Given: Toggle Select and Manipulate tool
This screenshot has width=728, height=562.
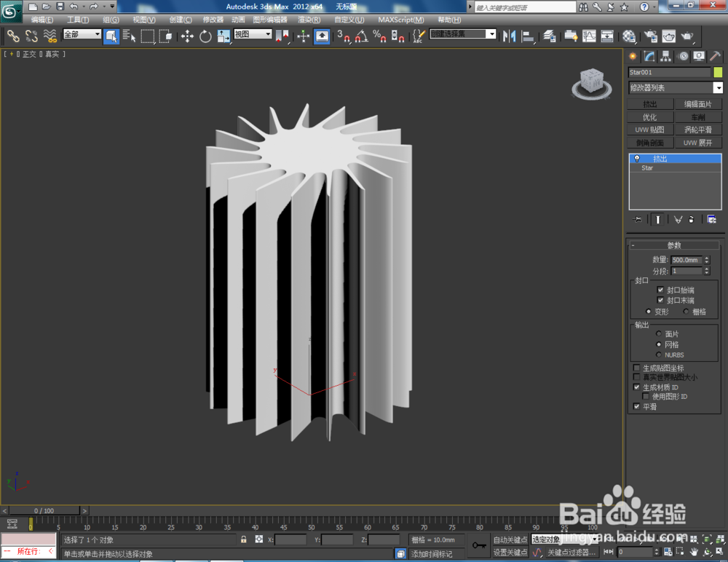Looking at the screenshot, I should (x=303, y=36).
